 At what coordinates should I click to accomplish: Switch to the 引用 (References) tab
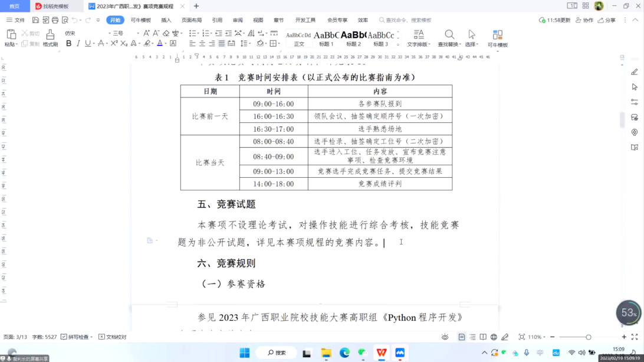click(x=217, y=20)
